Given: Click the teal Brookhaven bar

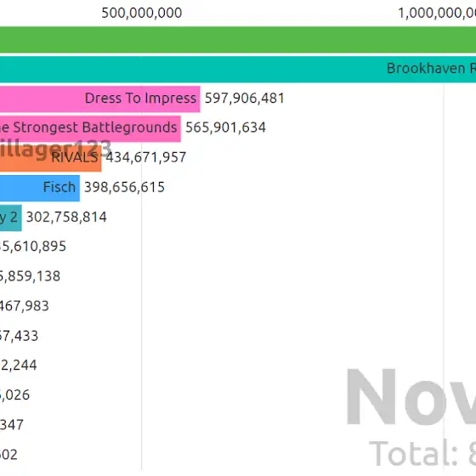Looking at the screenshot, I should (x=238, y=69).
